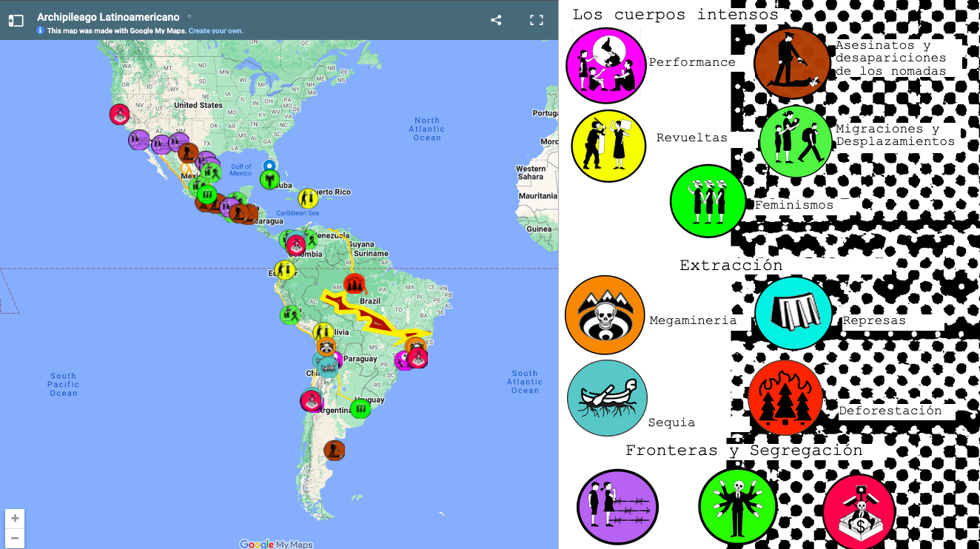Select the brown marker in Patagonia
Screen dimensions: 980x549
[x=335, y=450]
